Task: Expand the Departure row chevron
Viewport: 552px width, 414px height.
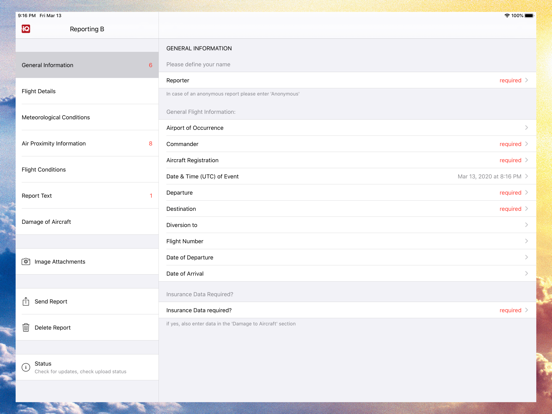Action: pyautogui.click(x=527, y=192)
